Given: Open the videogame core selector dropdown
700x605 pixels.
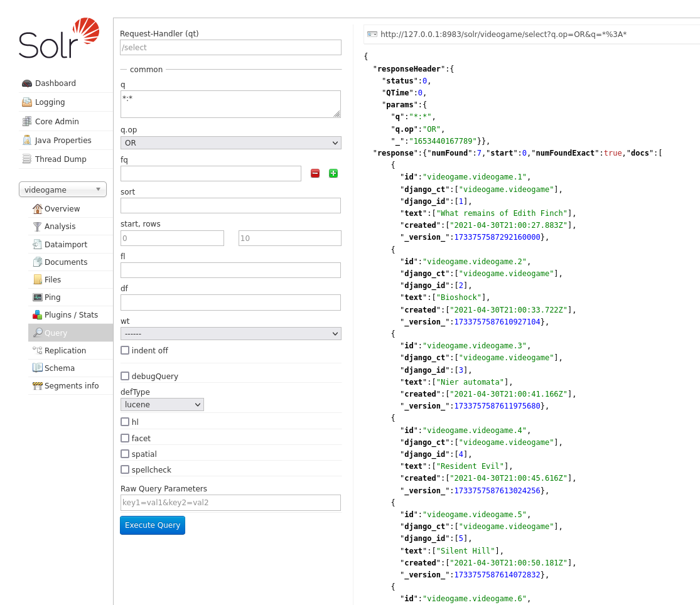Looking at the screenshot, I should 63,190.
